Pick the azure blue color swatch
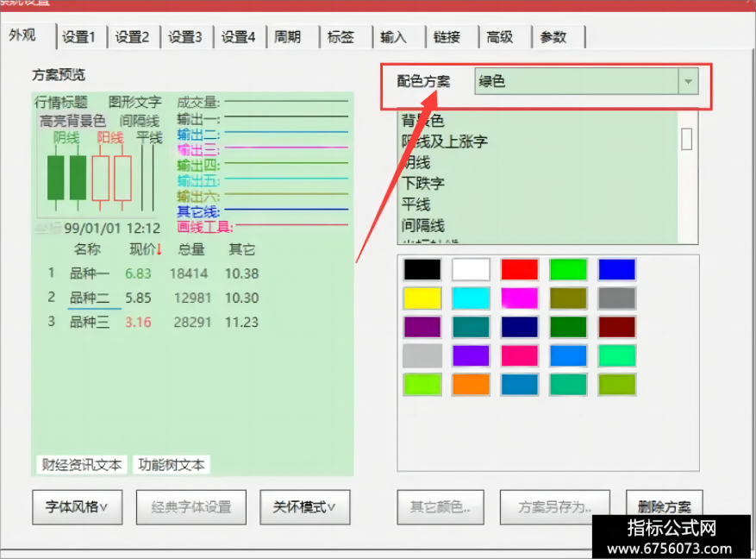Image resolution: width=756 pixels, height=559 pixels. click(568, 356)
